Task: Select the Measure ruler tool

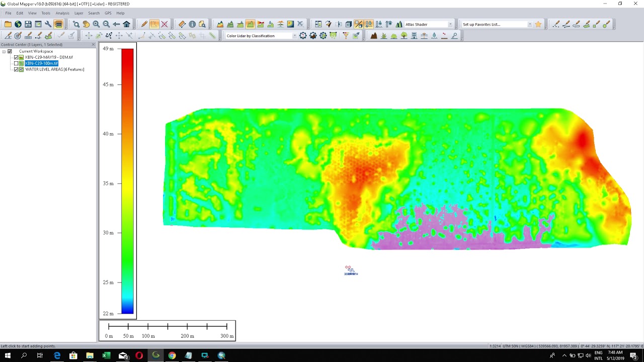Action: pos(182,24)
